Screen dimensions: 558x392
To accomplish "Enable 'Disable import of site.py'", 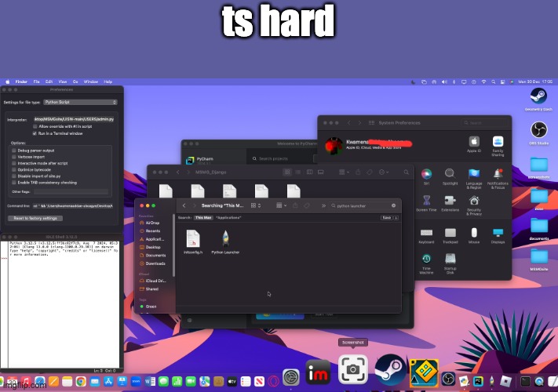I will 14,176.
